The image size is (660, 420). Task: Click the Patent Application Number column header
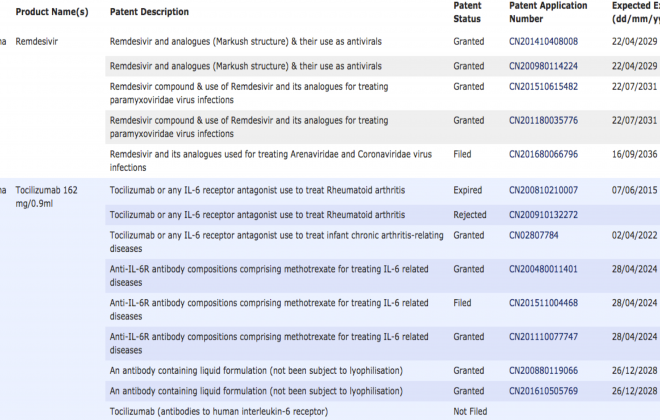548,12
